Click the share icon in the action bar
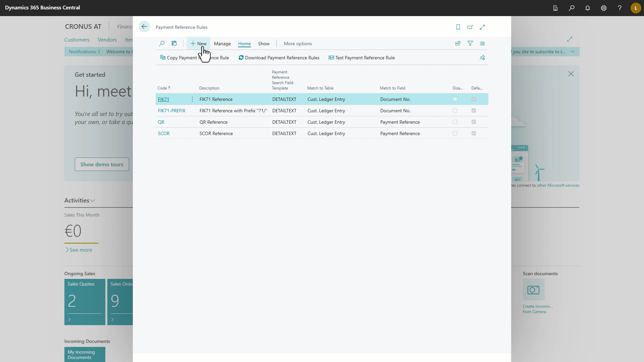This screenshot has width=644, height=362. (458, 43)
